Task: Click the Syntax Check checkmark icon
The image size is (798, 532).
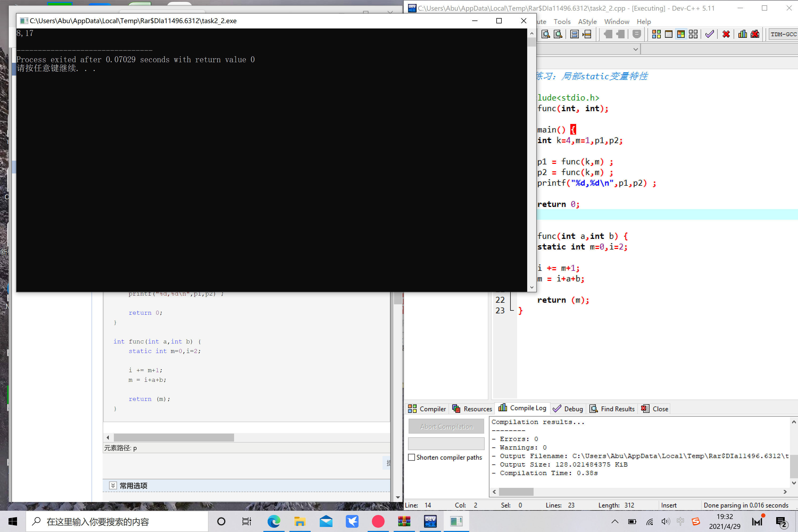Action: pyautogui.click(x=709, y=34)
